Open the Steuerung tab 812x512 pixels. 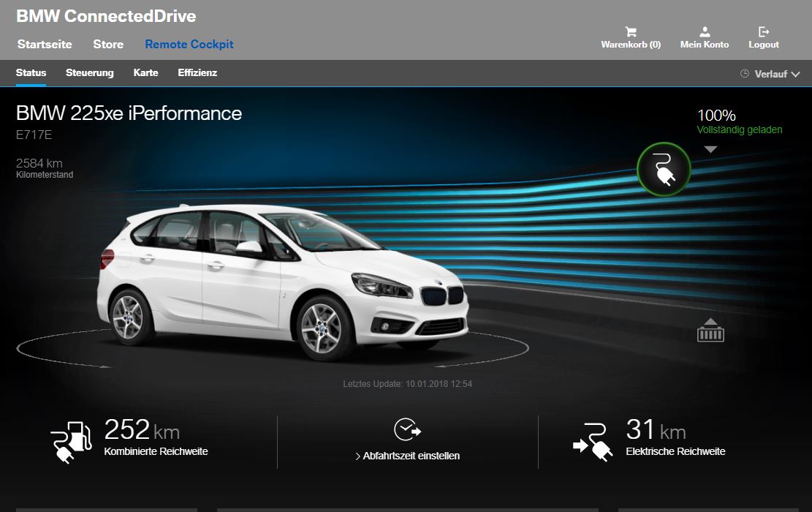(90, 72)
